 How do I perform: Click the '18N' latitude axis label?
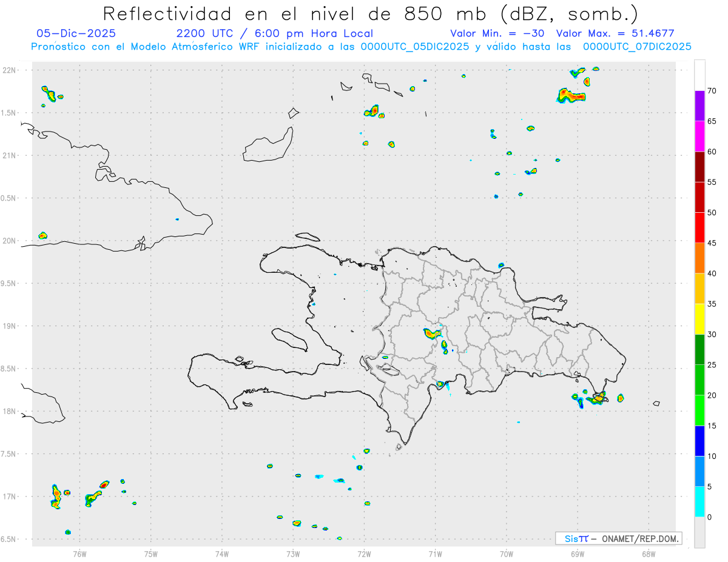point(9,411)
